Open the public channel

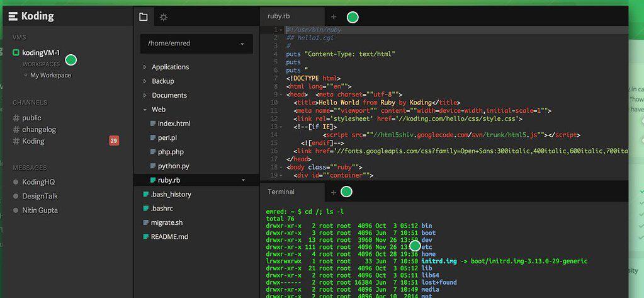point(31,118)
